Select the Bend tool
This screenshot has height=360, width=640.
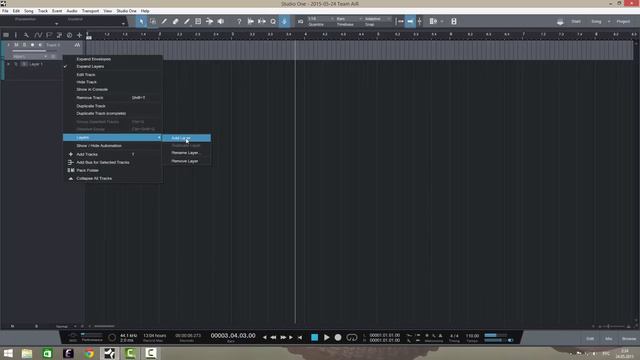(209, 21)
